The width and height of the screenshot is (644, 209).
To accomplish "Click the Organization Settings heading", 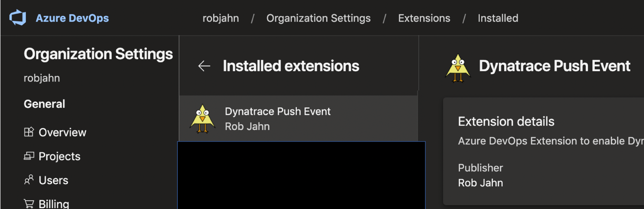I will pyautogui.click(x=98, y=54).
